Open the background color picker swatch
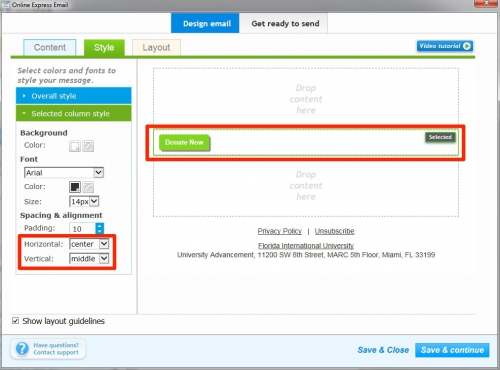The width and height of the screenshot is (500, 370). [75, 146]
